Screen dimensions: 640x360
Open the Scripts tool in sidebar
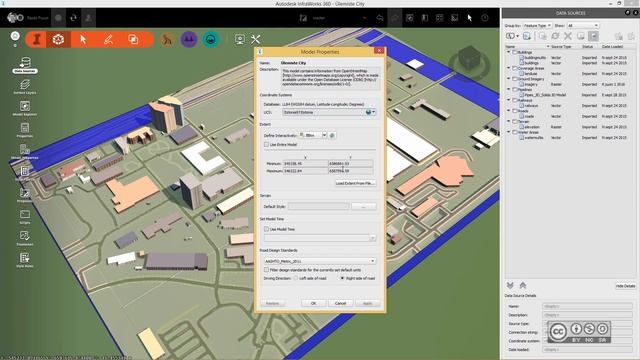[x=25, y=216]
